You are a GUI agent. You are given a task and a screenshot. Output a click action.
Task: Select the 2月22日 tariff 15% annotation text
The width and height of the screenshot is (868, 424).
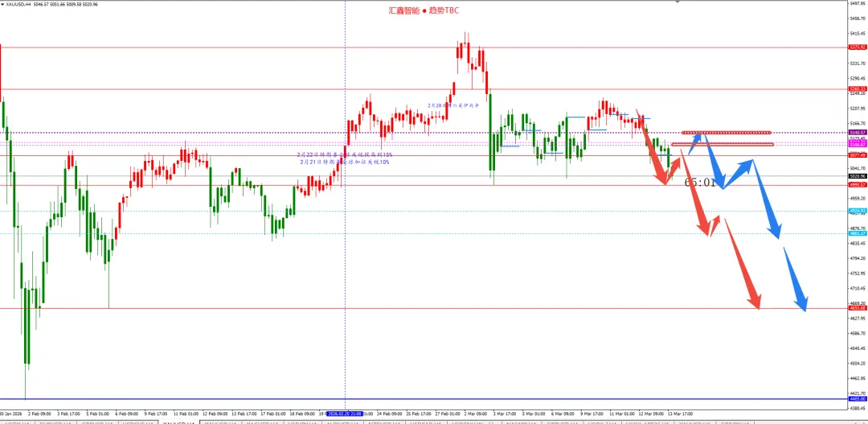(344, 154)
